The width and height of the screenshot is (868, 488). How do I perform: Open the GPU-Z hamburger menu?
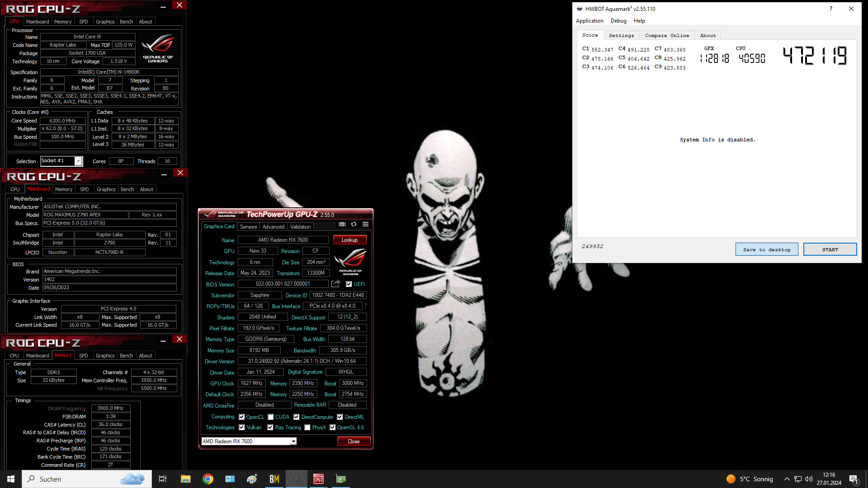pos(365,224)
